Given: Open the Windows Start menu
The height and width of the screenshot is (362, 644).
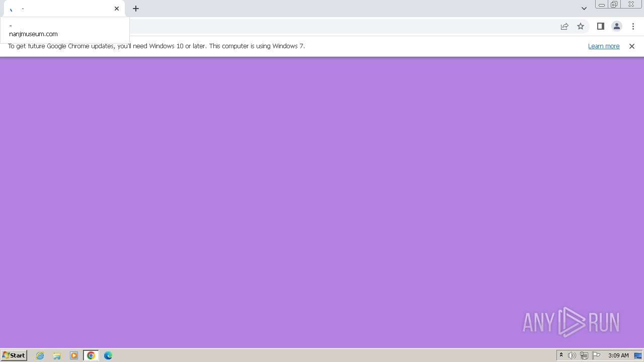Looking at the screenshot, I should click(14, 355).
